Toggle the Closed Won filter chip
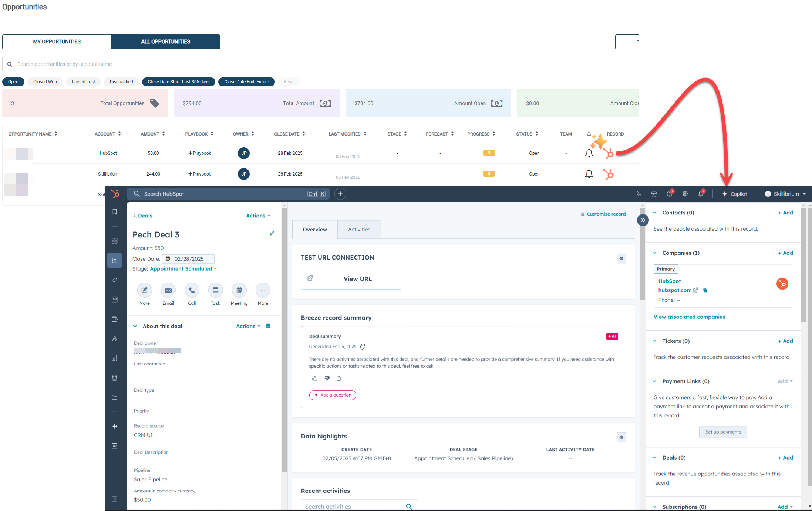The height and width of the screenshot is (511, 812). 45,82
